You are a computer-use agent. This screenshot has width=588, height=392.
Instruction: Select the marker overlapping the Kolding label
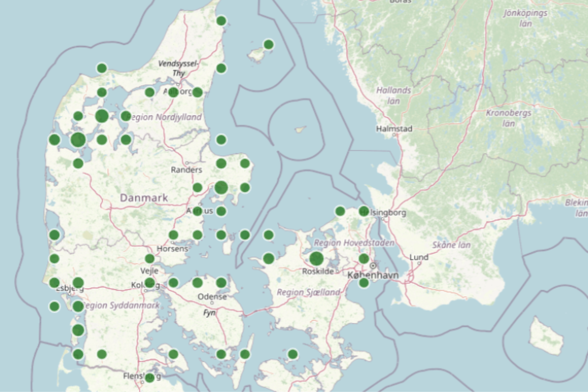pyautogui.click(x=149, y=283)
